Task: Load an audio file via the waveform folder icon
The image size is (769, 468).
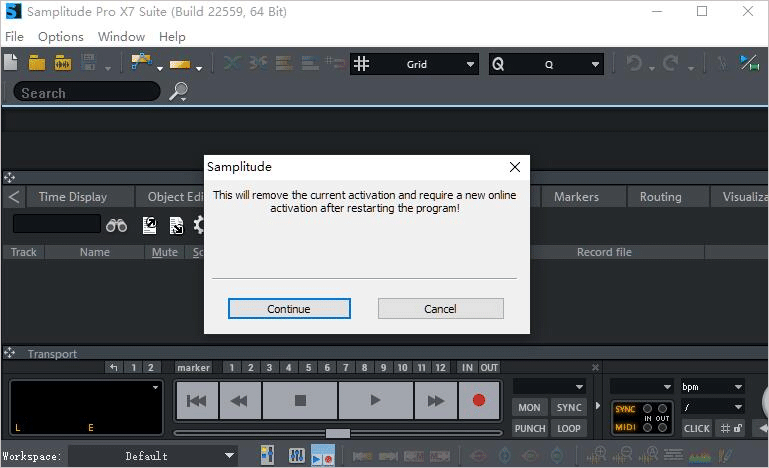Action: [63, 63]
